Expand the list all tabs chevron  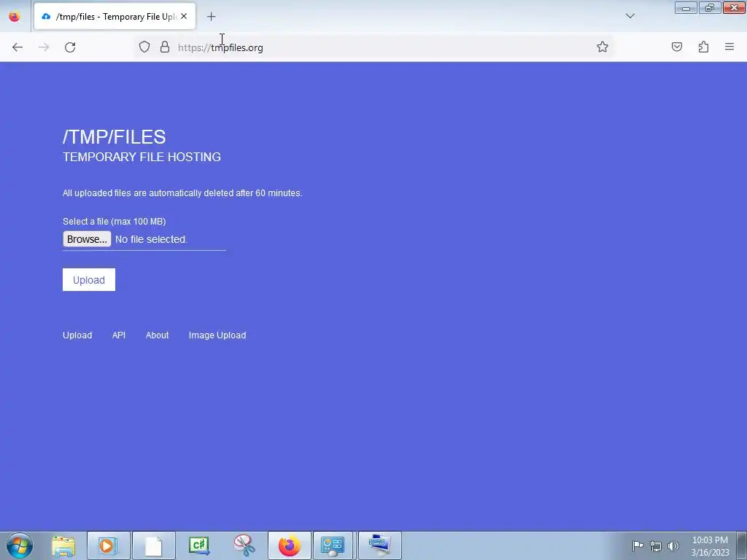[x=630, y=16]
